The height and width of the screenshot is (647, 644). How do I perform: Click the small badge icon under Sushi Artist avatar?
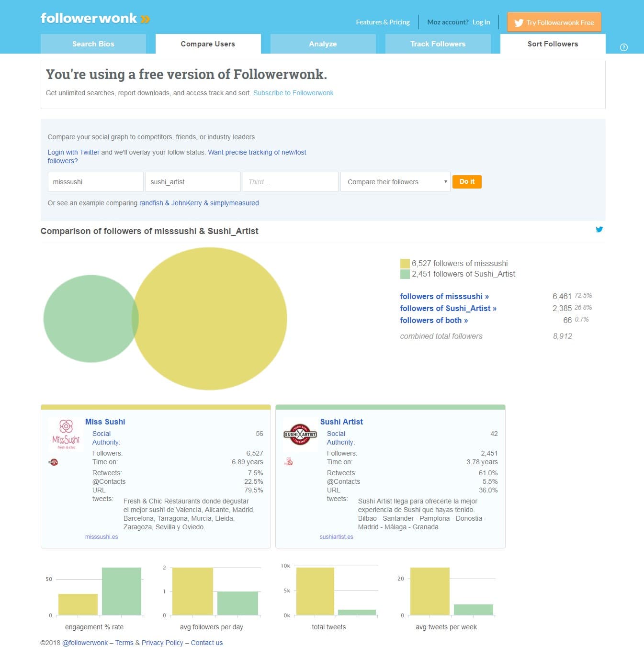pyautogui.click(x=288, y=462)
